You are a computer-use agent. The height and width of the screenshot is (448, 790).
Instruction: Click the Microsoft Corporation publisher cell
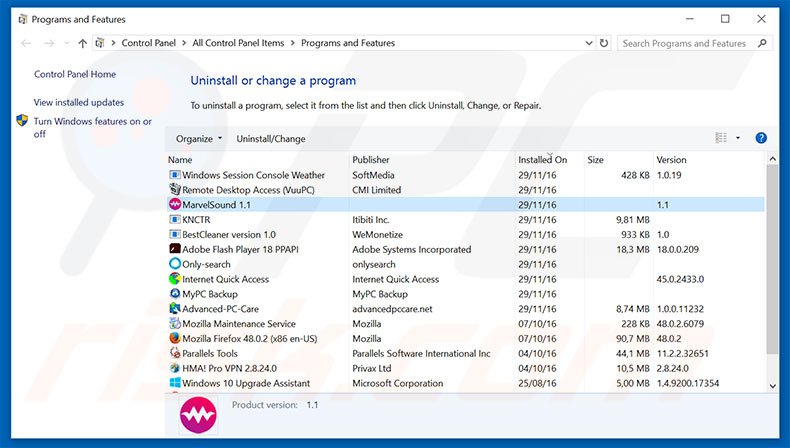(398, 383)
